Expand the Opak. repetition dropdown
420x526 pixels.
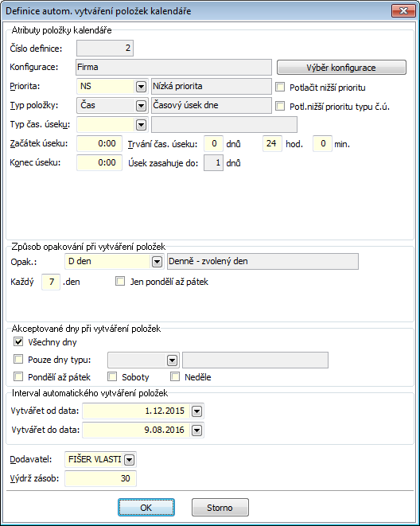click(x=157, y=261)
